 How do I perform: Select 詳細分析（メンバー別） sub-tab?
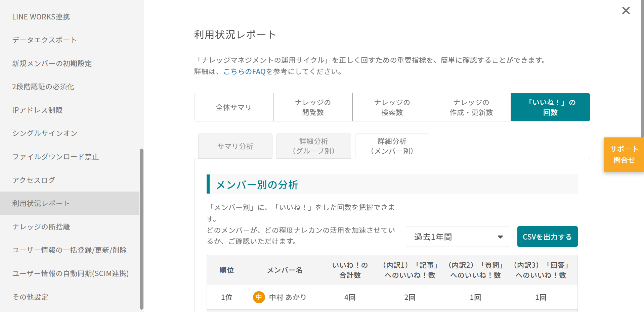point(392,146)
